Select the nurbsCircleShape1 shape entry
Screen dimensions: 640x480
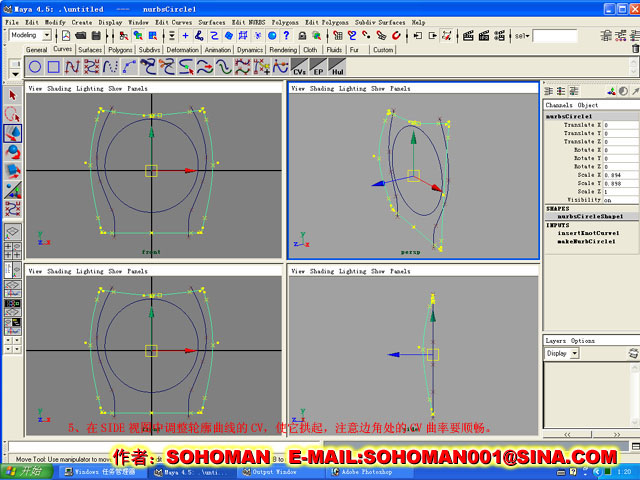[590, 217]
